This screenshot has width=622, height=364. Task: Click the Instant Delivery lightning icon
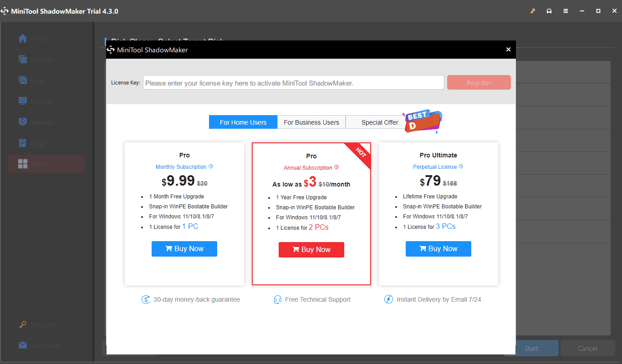coord(388,299)
